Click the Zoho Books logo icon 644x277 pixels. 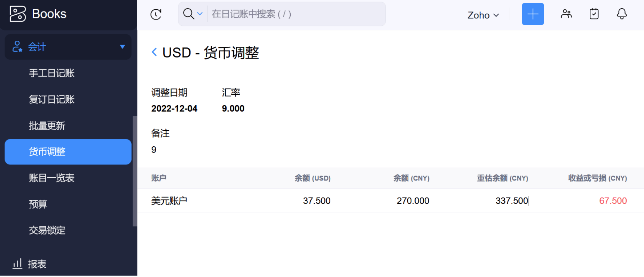tap(17, 14)
